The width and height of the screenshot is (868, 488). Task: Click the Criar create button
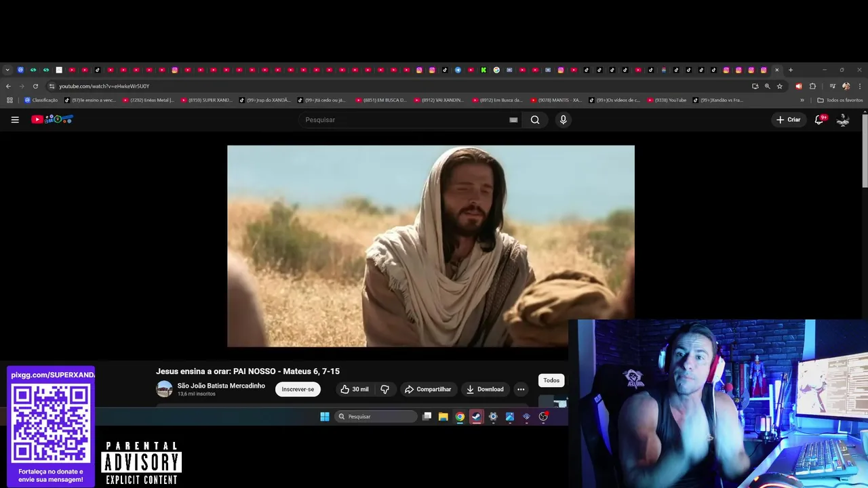[x=789, y=119]
